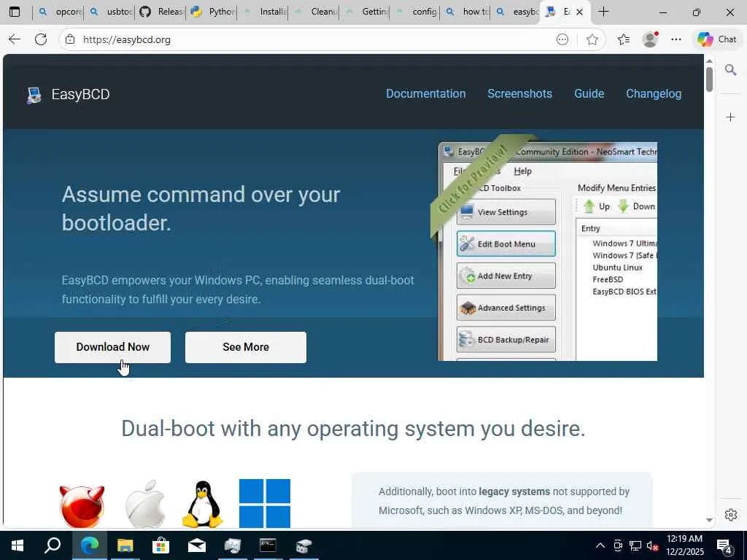Open the Screenshots nav link

click(x=519, y=94)
